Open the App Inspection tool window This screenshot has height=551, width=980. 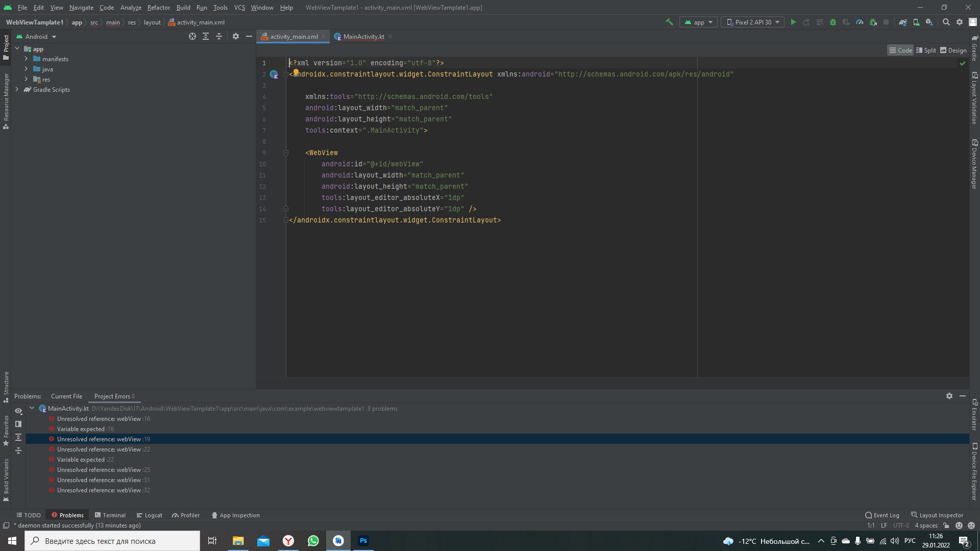(x=235, y=515)
